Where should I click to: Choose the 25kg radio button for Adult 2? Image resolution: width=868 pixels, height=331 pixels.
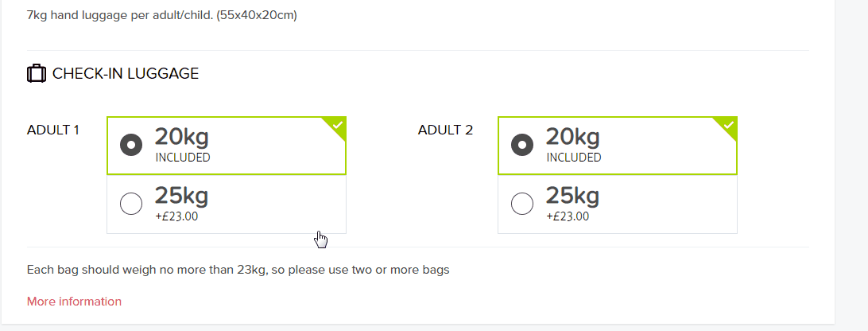coord(521,204)
